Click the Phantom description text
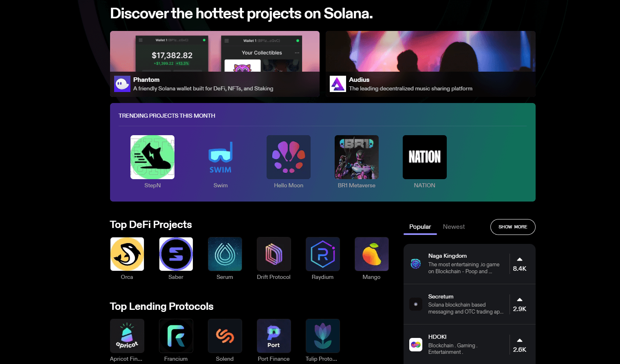620x364 pixels. pyautogui.click(x=203, y=88)
